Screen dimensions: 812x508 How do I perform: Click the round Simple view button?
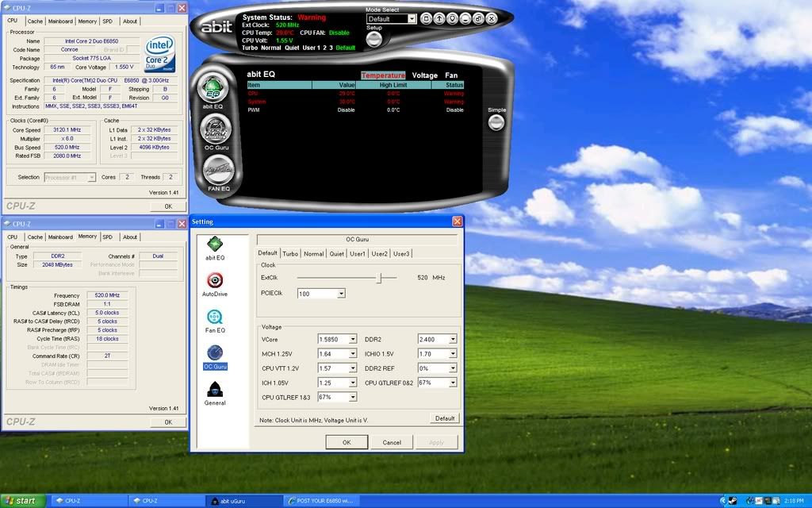tap(496, 122)
